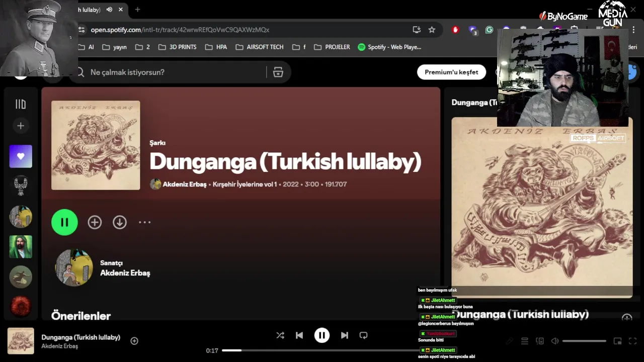This screenshot has height=362, width=644.
Task: Mute the volume speaker icon
Action: point(555,341)
